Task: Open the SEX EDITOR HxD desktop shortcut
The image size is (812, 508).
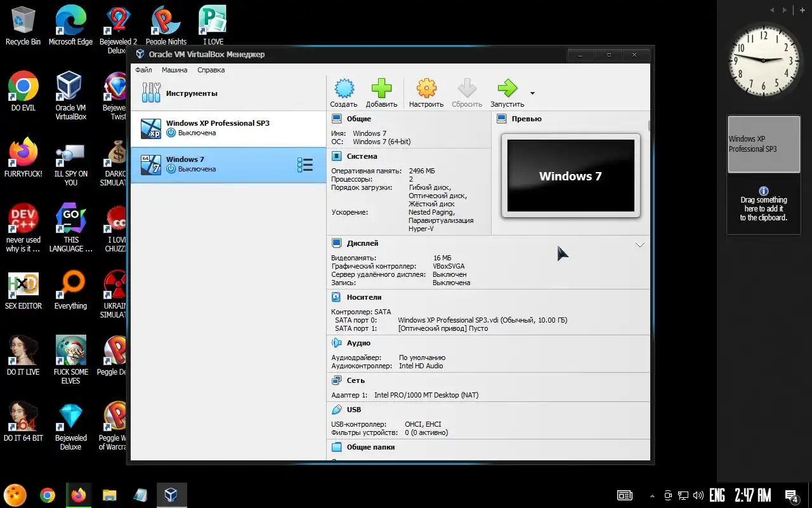Action: 23,290
